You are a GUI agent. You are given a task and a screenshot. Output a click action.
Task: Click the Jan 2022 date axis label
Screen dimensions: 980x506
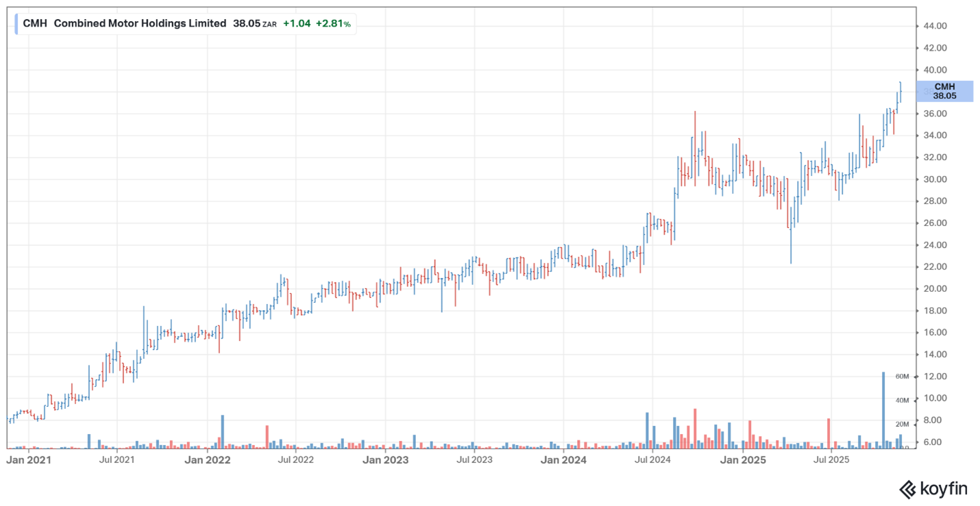tap(208, 459)
